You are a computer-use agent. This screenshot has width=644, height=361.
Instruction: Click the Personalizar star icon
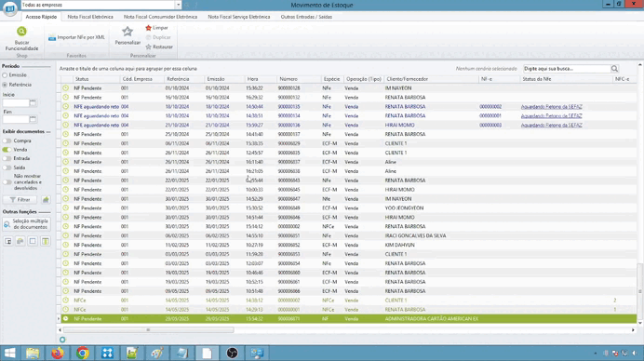click(127, 32)
